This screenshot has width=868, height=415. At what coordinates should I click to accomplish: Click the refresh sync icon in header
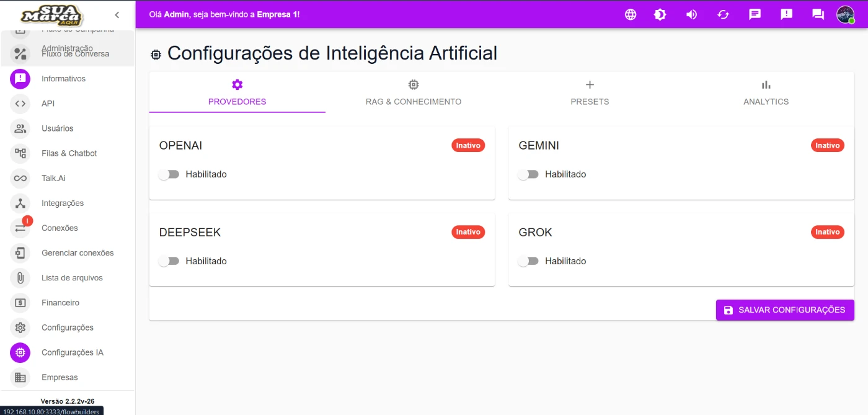tap(723, 14)
